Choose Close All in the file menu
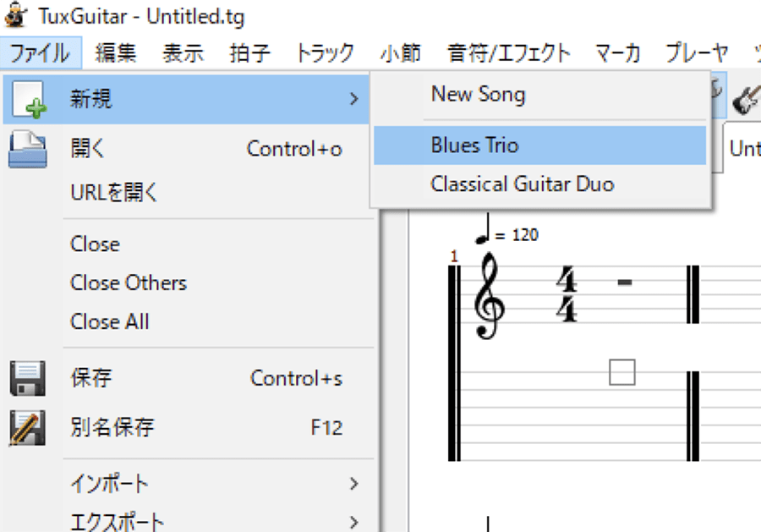Image resolution: width=761 pixels, height=532 pixels. click(x=110, y=321)
